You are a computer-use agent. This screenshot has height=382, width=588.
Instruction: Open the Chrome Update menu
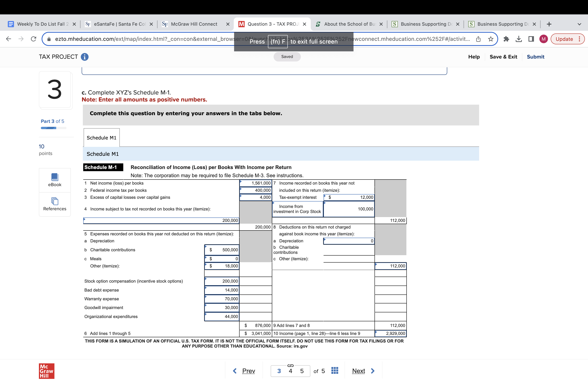568,39
